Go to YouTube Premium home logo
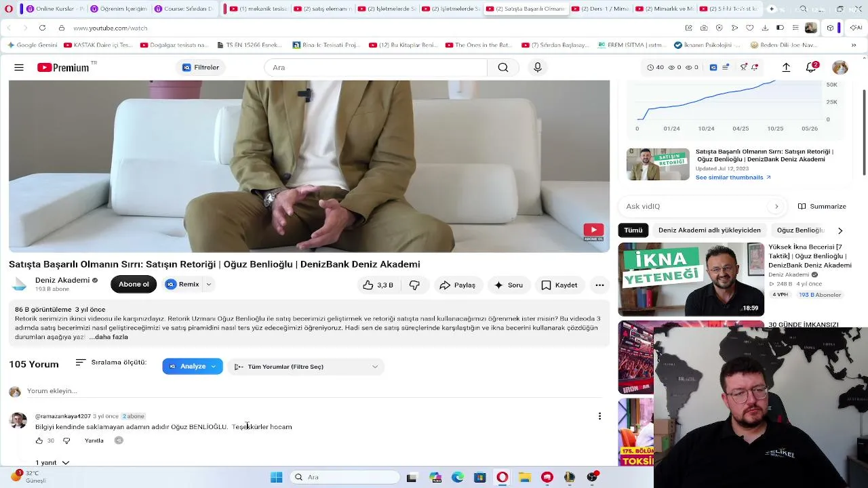Image resolution: width=868 pixels, height=488 pixels. click(63, 68)
